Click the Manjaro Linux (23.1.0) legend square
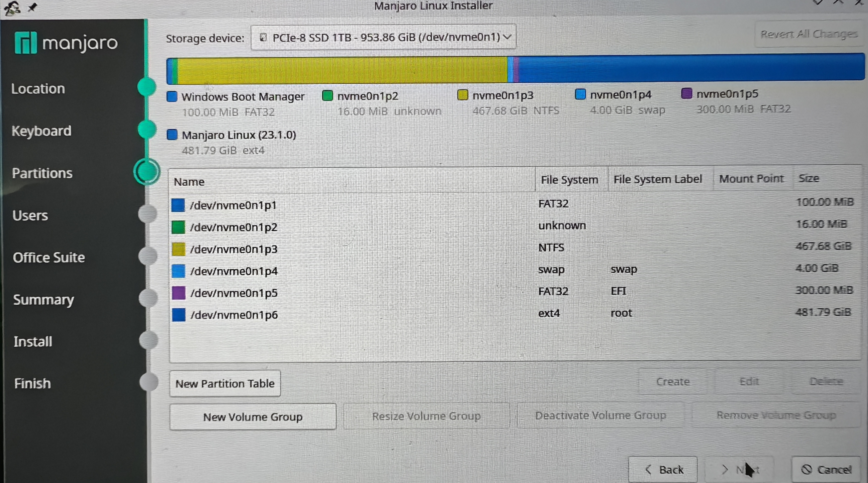Viewport: 868px width, 483px height. tap(172, 135)
